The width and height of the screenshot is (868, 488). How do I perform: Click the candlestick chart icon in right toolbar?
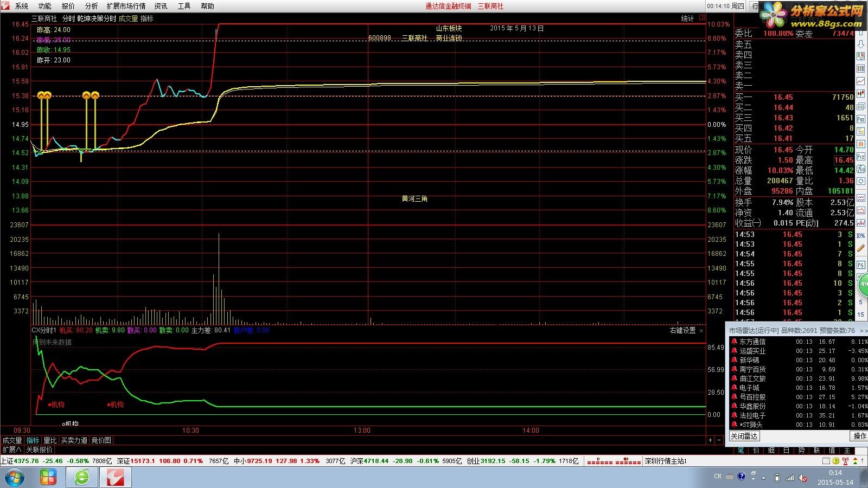[861, 94]
